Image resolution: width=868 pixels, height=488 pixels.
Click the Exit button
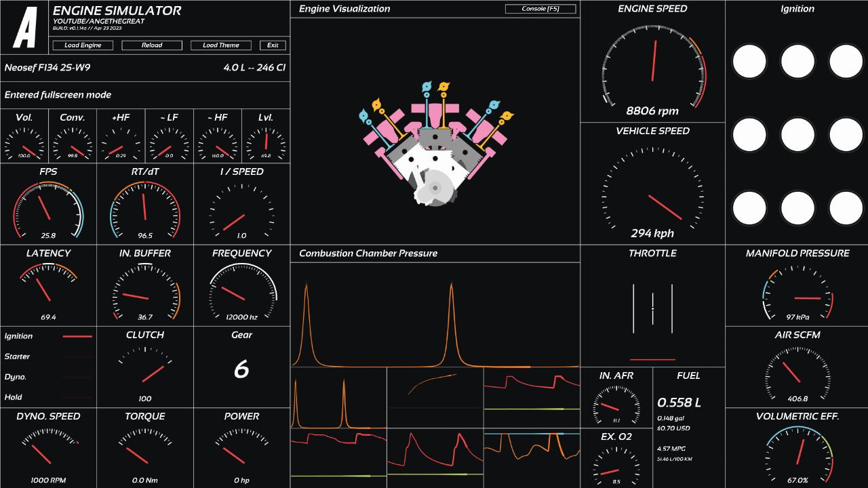coord(273,45)
